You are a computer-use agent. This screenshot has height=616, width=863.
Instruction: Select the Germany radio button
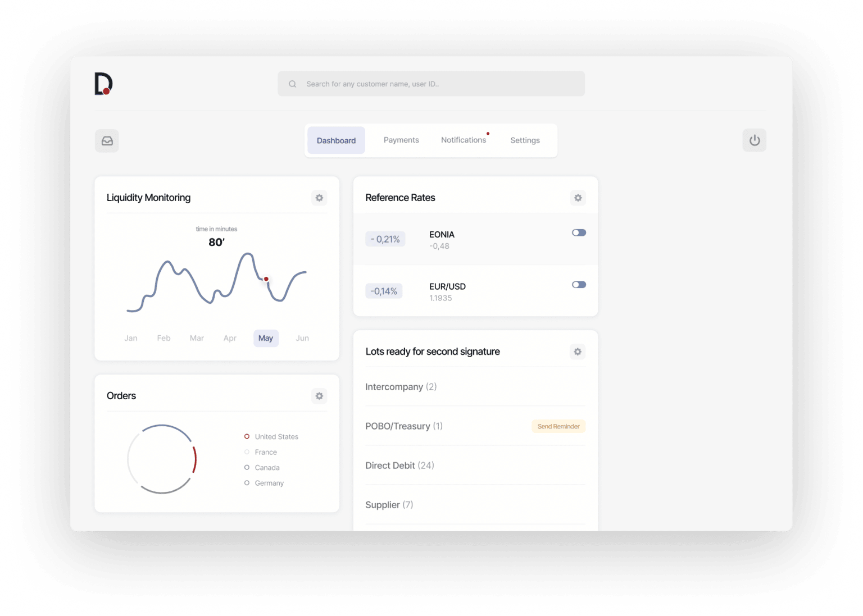click(247, 483)
